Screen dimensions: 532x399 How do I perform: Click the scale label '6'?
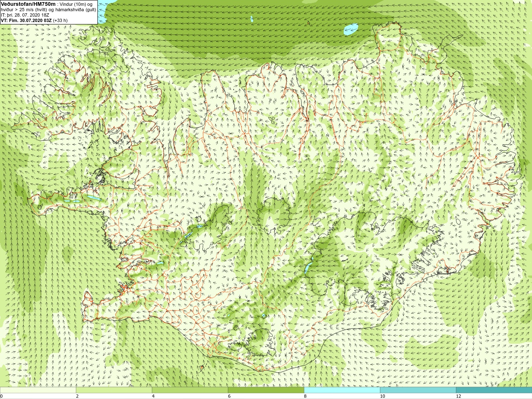click(229, 396)
